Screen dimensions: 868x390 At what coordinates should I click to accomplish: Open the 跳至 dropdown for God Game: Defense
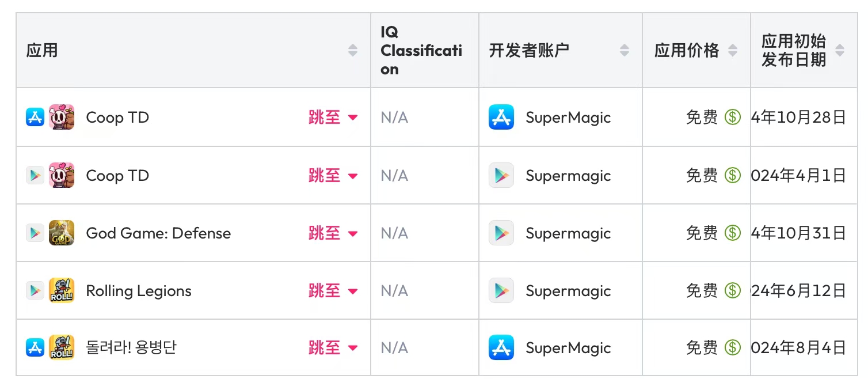(333, 233)
